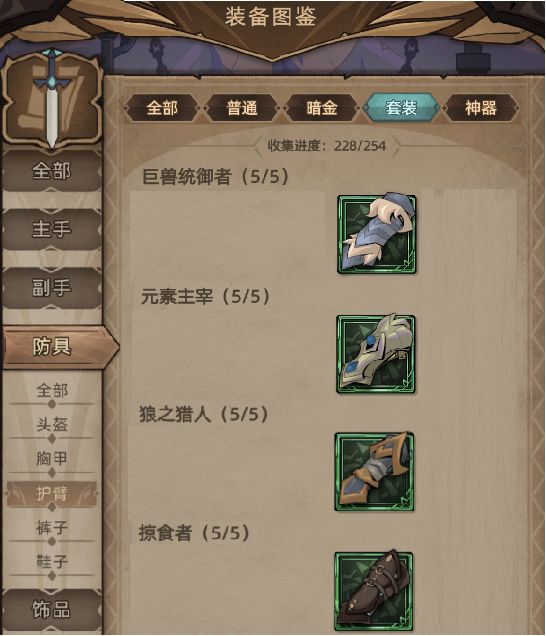Open the 巨兽统御者 bracer icon
The image size is (546, 636).
tap(377, 234)
